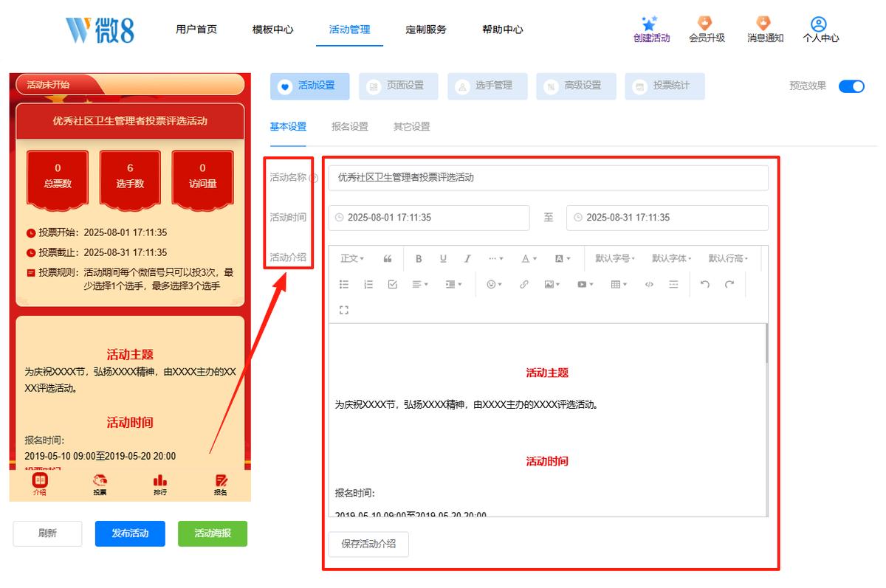
Task: Open the font color picker
Action: (529, 259)
